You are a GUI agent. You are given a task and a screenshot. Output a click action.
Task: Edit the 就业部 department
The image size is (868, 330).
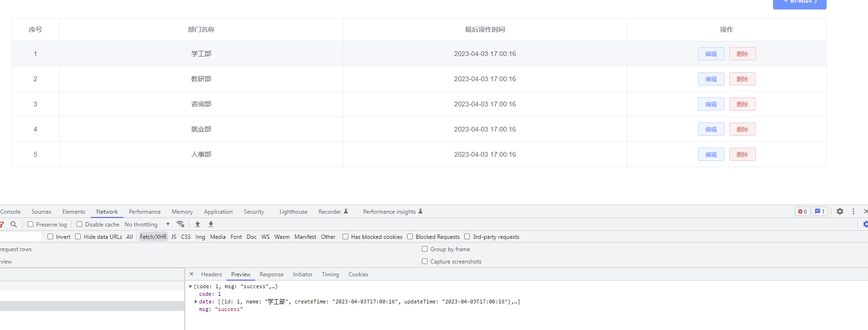pyautogui.click(x=711, y=129)
